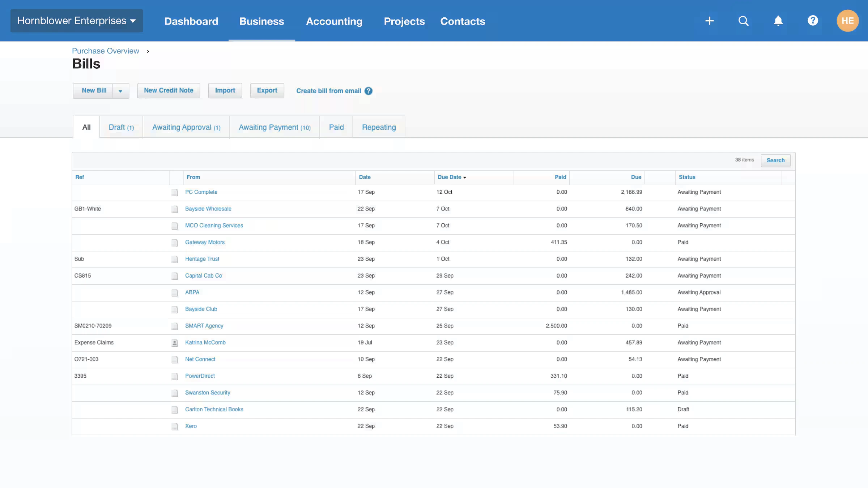The image size is (868, 488).
Task: Click the Search button above table
Action: click(775, 160)
